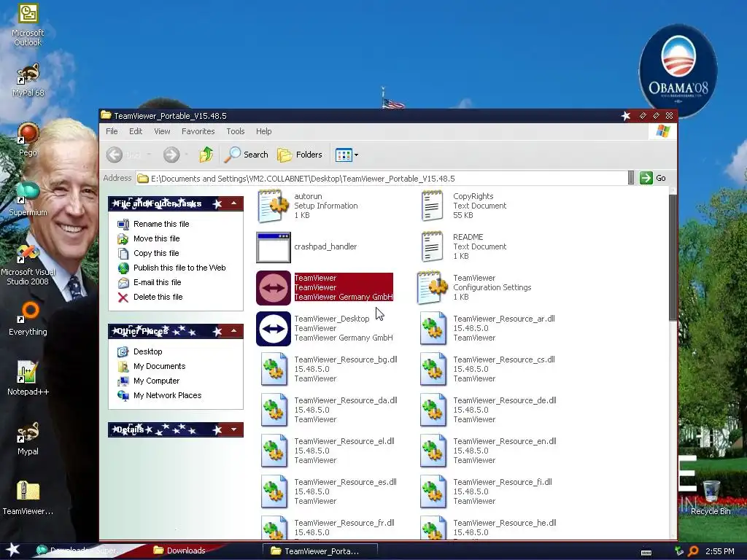This screenshot has height=560, width=747.
Task: Expand the Details panel
Action: [x=234, y=429]
